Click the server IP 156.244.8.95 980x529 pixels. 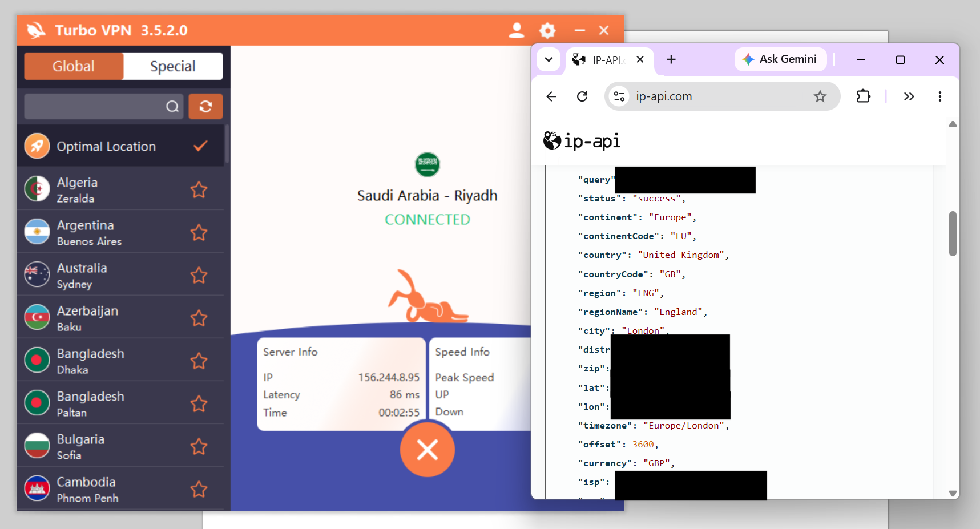click(x=389, y=377)
